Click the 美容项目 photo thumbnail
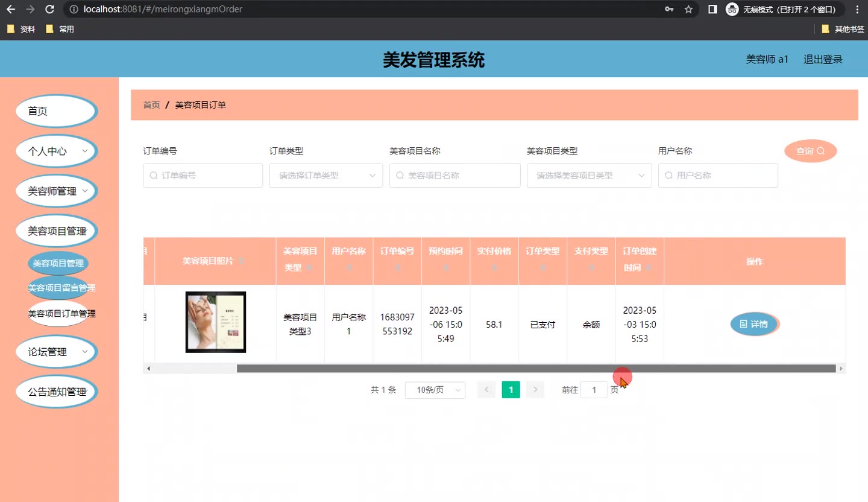Viewport: 868px width, 502px height. click(x=215, y=322)
